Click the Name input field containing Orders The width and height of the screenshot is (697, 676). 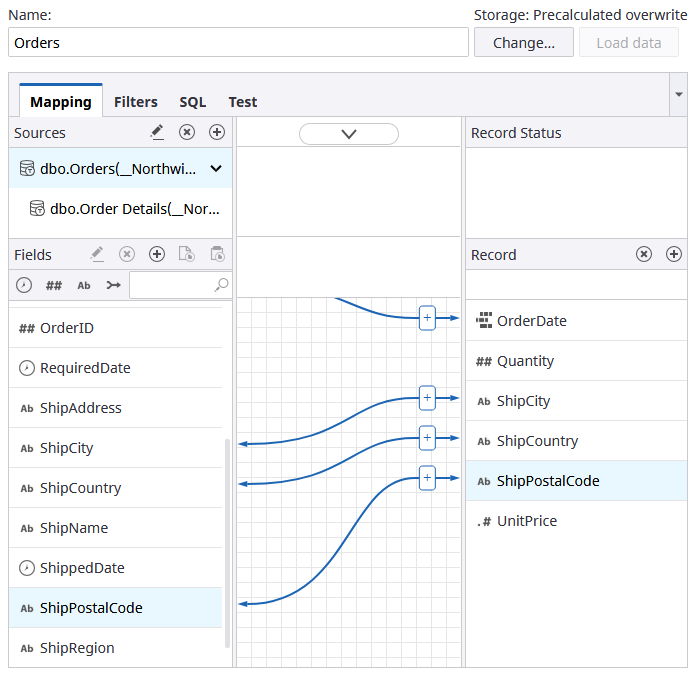[238, 43]
